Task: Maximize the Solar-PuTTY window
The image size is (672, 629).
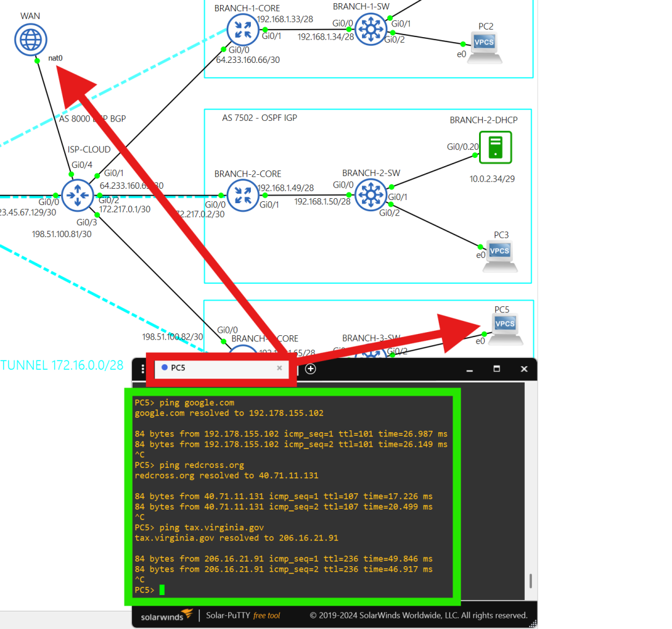Action: click(497, 369)
